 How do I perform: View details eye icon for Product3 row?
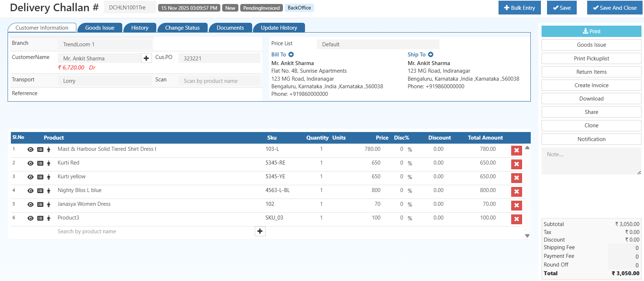(x=30, y=218)
